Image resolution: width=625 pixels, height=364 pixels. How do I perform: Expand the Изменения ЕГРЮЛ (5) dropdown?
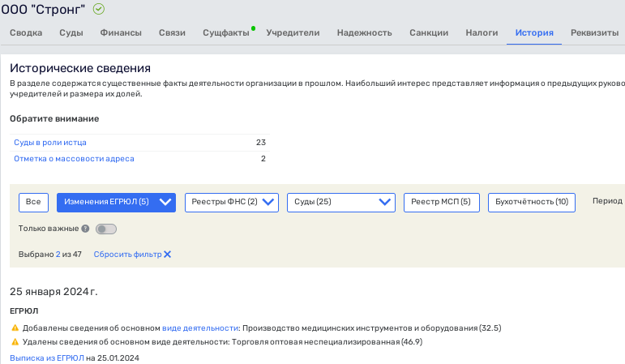pyautogui.click(x=116, y=202)
